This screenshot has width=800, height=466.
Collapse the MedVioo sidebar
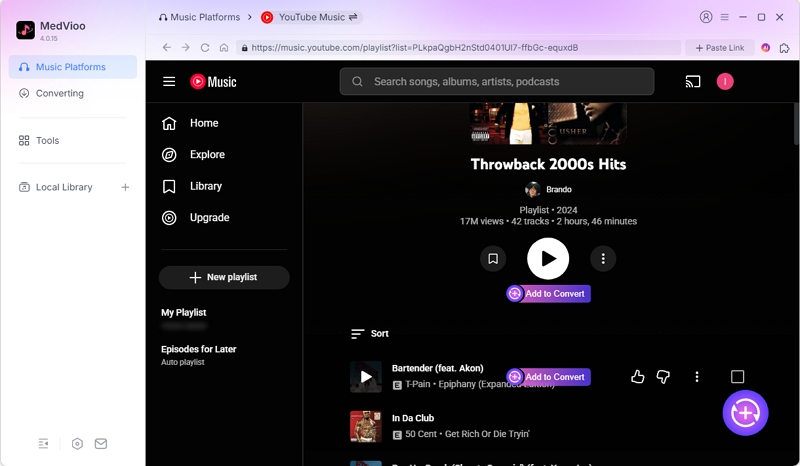43,444
